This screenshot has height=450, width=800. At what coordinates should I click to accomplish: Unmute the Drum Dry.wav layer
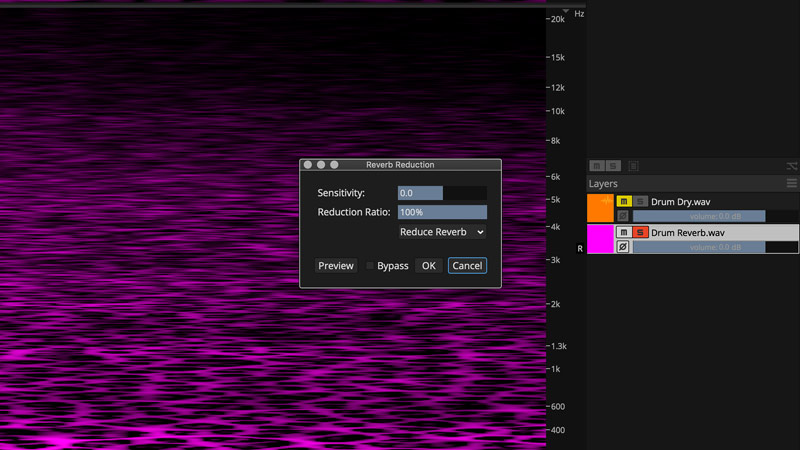(x=623, y=202)
